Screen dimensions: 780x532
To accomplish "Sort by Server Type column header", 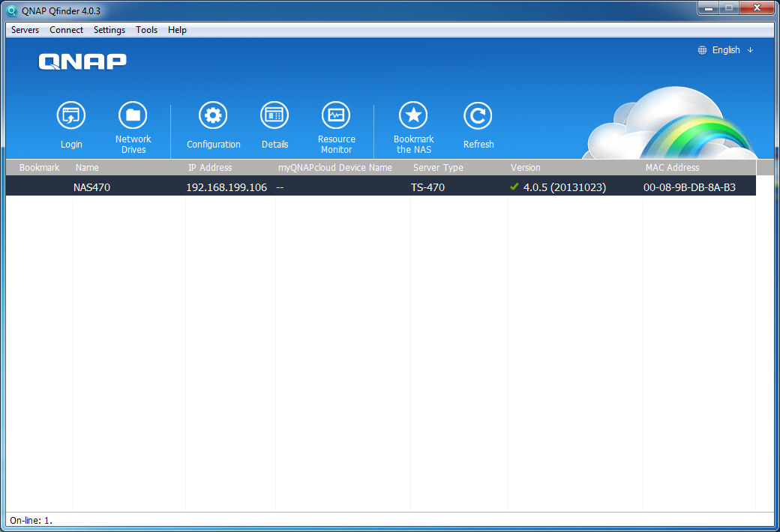I will pyautogui.click(x=438, y=168).
